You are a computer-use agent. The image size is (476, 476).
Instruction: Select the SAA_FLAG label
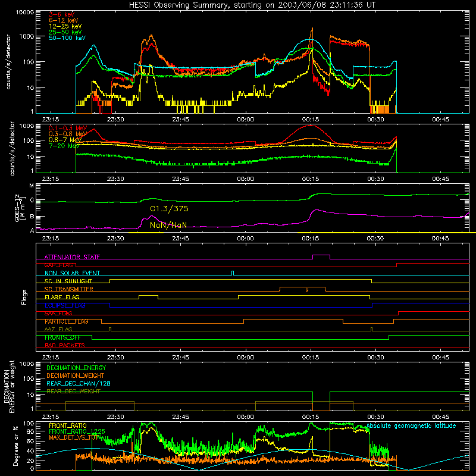(x=58, y=314)
